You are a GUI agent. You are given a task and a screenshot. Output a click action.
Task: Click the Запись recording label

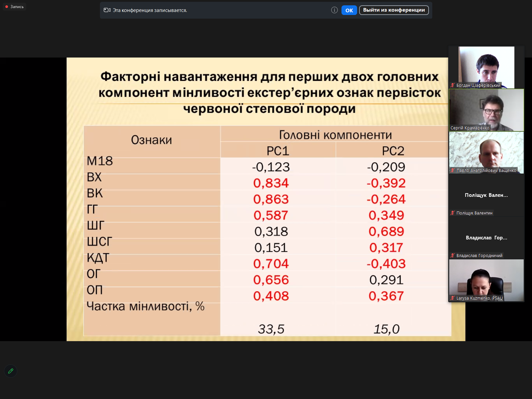click(17, 7)
